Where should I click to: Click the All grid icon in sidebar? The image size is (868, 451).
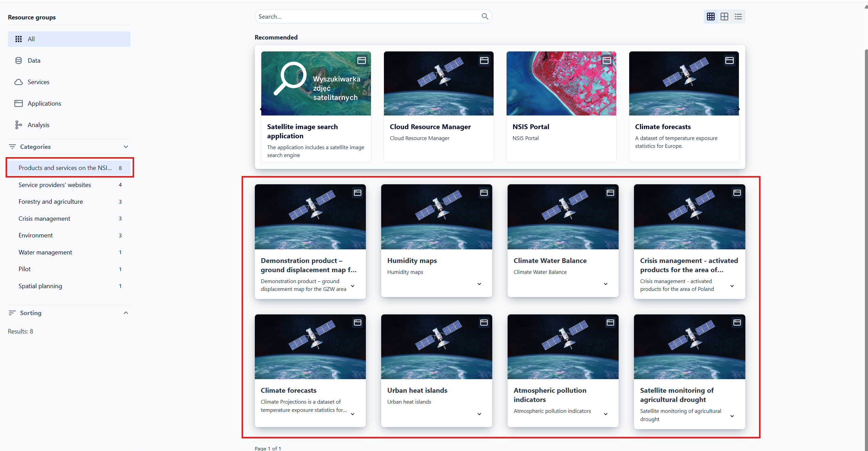point(18,39)
